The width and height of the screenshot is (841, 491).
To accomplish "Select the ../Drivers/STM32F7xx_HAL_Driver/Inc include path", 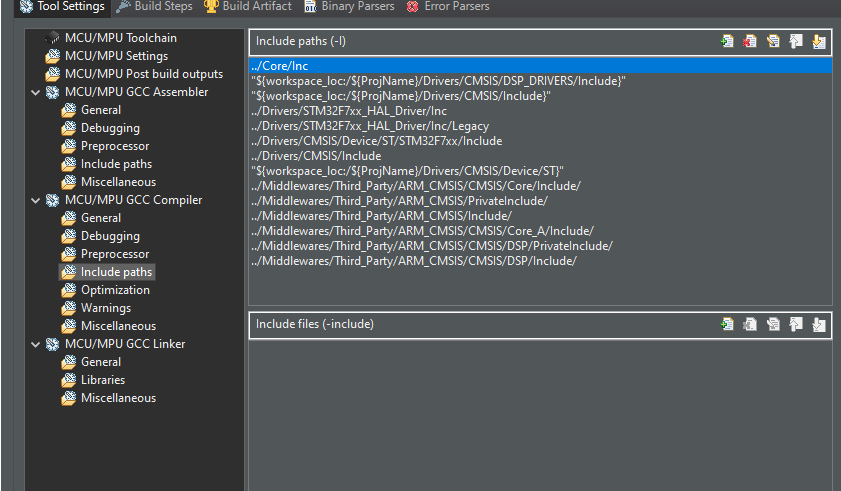I will click(349, 110).
